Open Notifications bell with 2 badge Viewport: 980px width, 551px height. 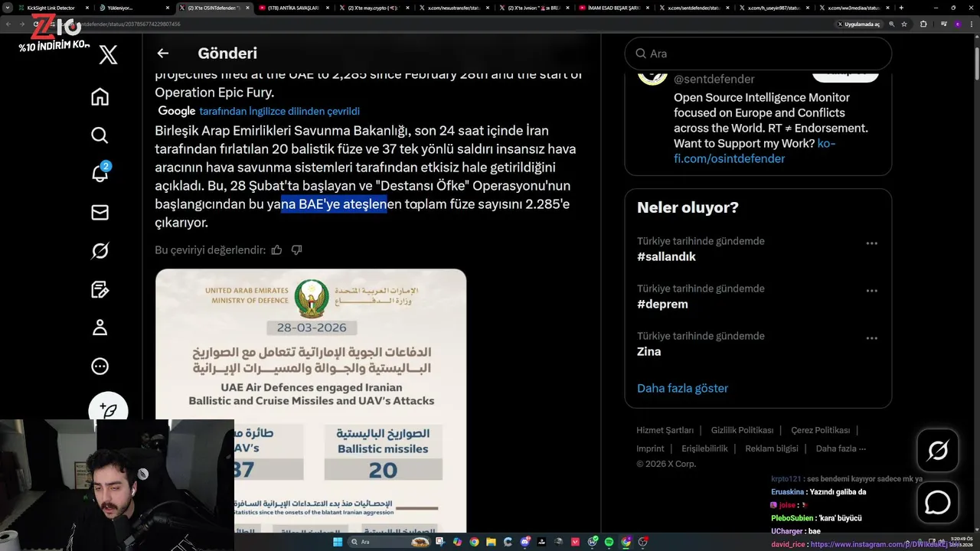pos(100,172)
